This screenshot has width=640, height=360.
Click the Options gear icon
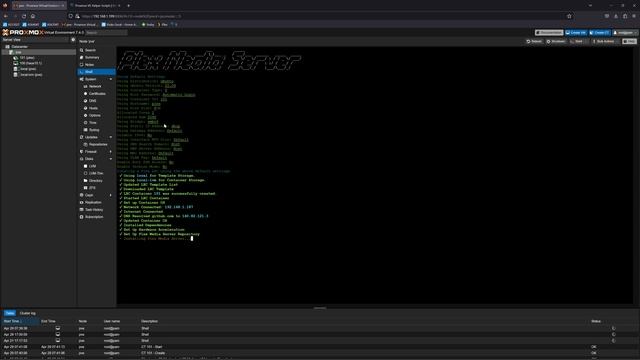point(85,116)
